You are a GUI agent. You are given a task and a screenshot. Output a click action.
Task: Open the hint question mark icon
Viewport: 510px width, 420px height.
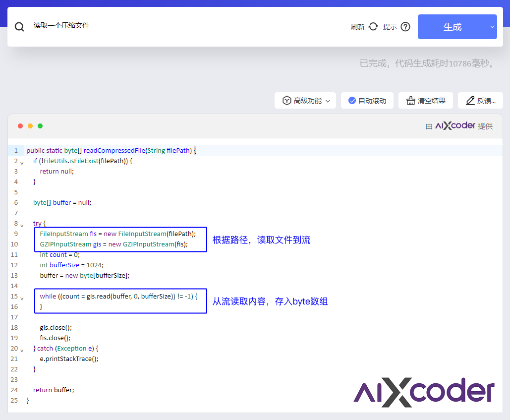click(405, 26)
